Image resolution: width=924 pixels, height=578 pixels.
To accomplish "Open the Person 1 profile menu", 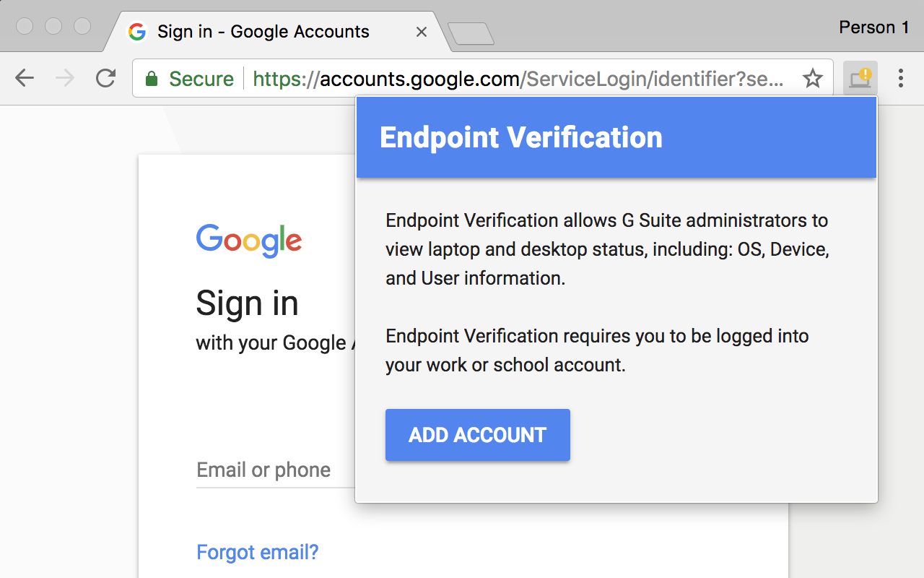I will tap(873, 27).
